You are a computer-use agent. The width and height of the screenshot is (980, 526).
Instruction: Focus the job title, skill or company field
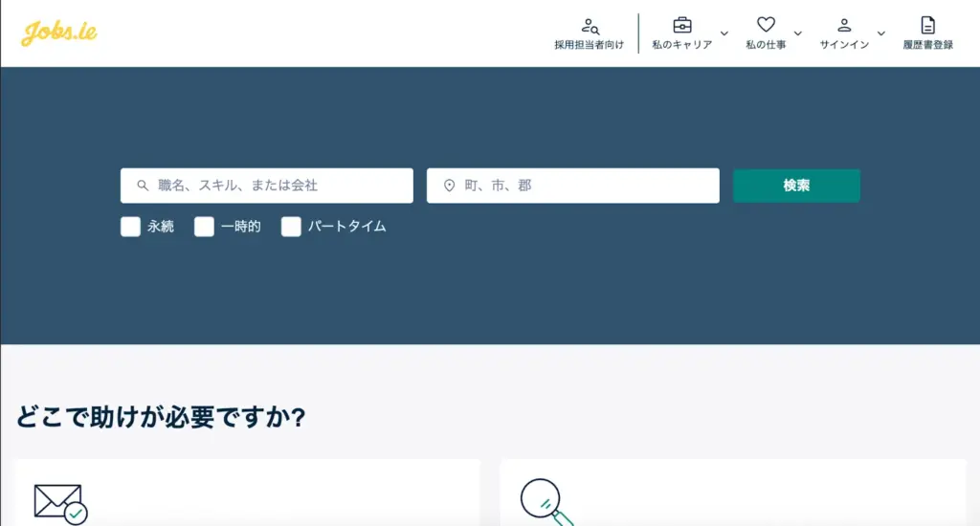[x=267, y=186]
